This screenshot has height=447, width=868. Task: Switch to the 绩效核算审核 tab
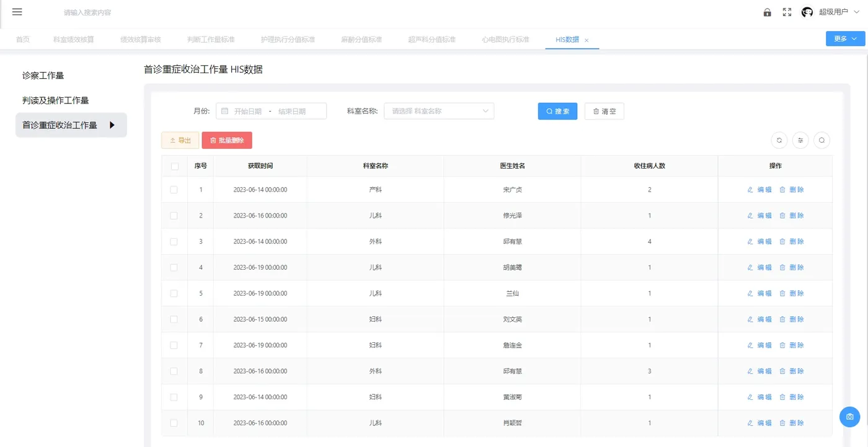141,40
